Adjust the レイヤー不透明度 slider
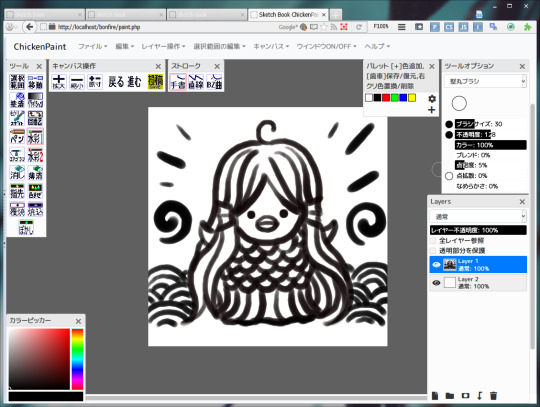This screenshot has width=540, height=407. click(x=478, y=230)
